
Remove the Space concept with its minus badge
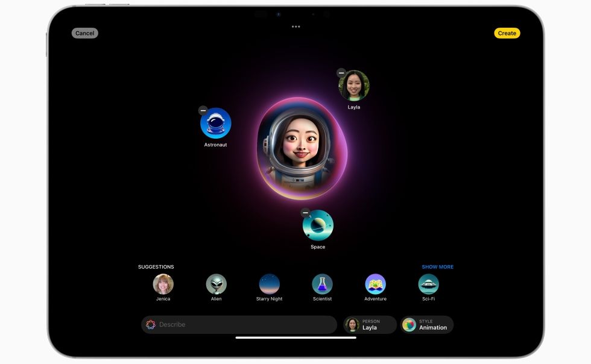[305, 213]
